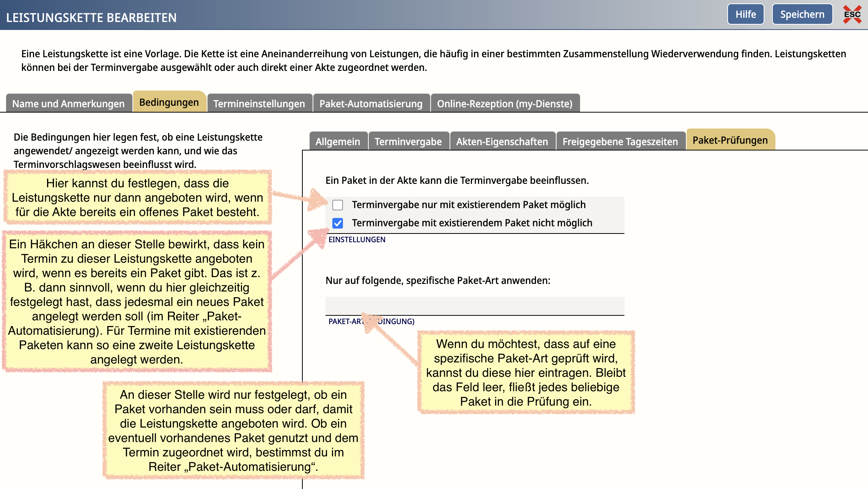Select the Akten-Eigenschaften sub-tab
This screenshot has height=489, width=868.
pos(502,141)
